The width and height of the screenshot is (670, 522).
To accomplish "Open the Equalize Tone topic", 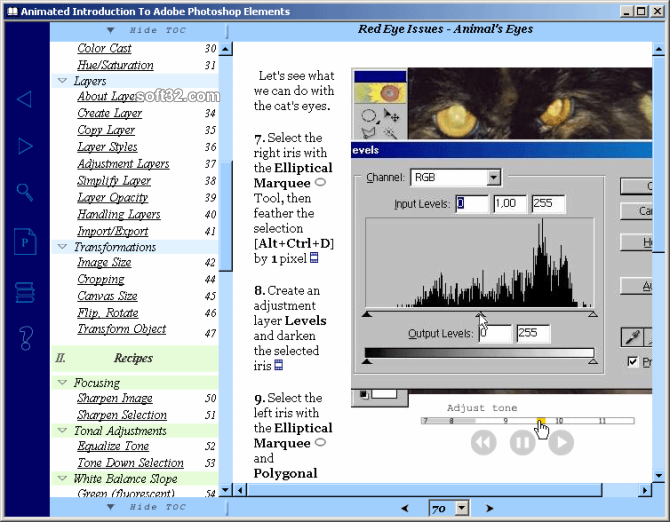I will pos(113,446).
